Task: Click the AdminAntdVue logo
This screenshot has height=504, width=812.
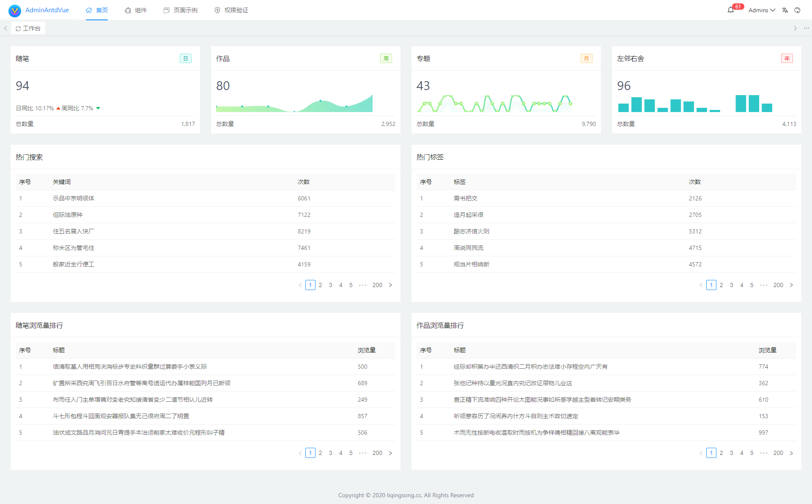Action: [15, 11]
